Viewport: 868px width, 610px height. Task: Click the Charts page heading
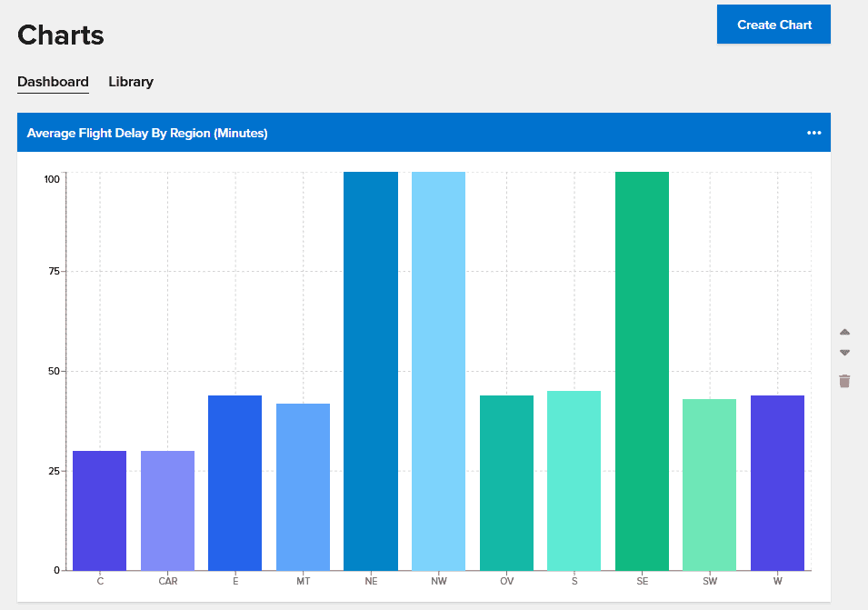60,35
